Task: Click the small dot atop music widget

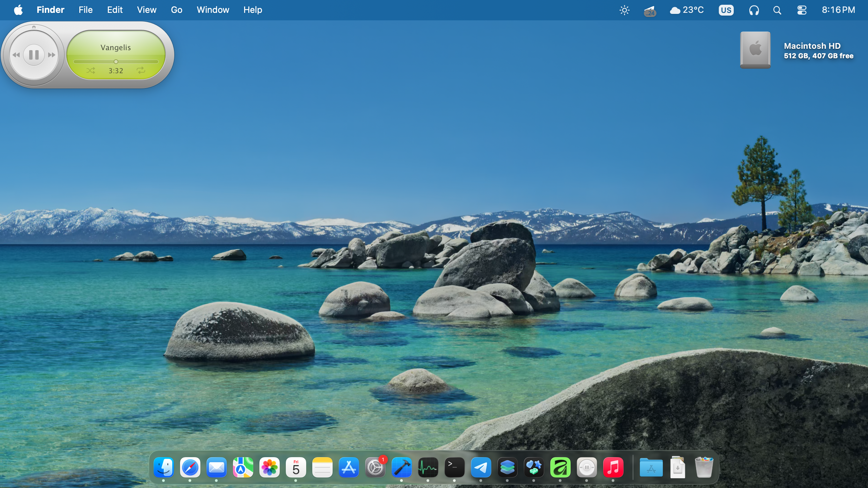Action: click(x=34, y=27)
